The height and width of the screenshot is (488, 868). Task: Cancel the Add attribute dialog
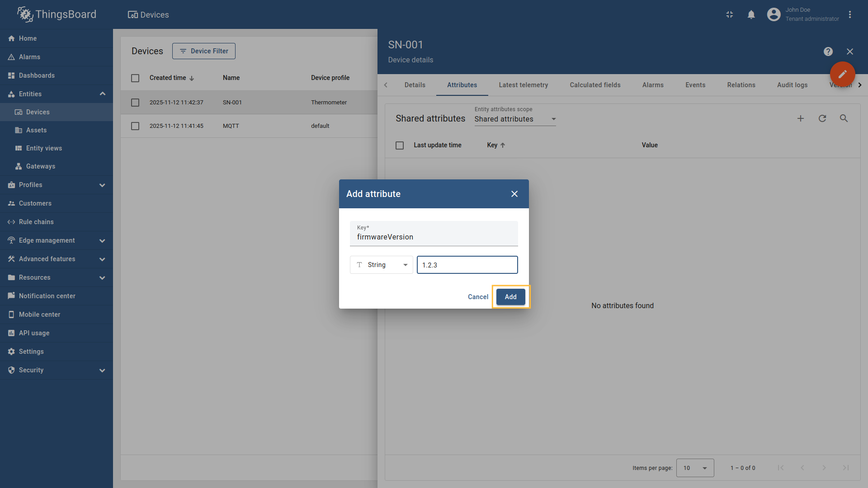coord(477,297)
